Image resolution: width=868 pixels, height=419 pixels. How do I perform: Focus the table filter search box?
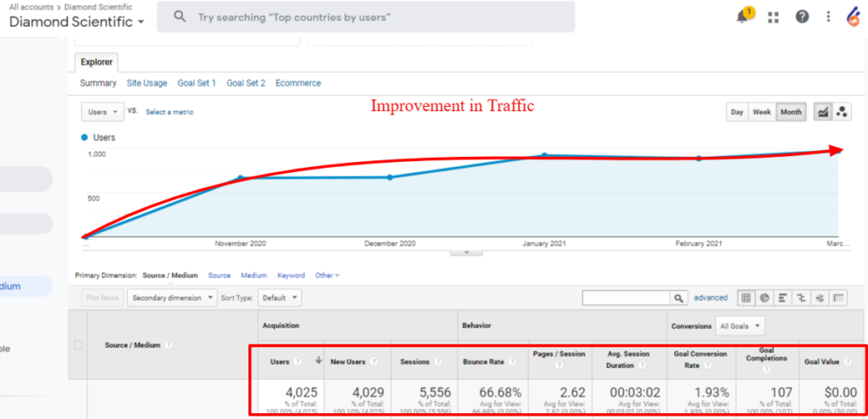626,298
